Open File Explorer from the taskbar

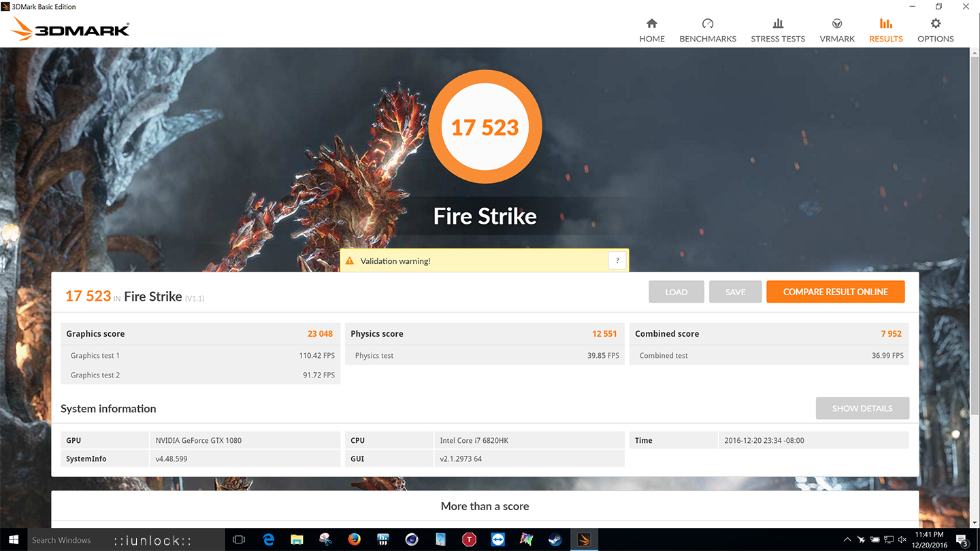(297, 540)
